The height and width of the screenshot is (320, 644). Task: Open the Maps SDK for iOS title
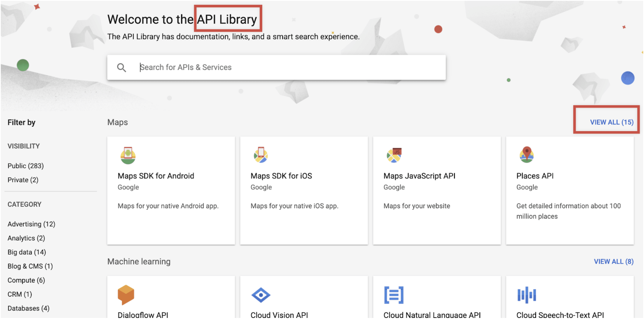[x=281, y=176]
